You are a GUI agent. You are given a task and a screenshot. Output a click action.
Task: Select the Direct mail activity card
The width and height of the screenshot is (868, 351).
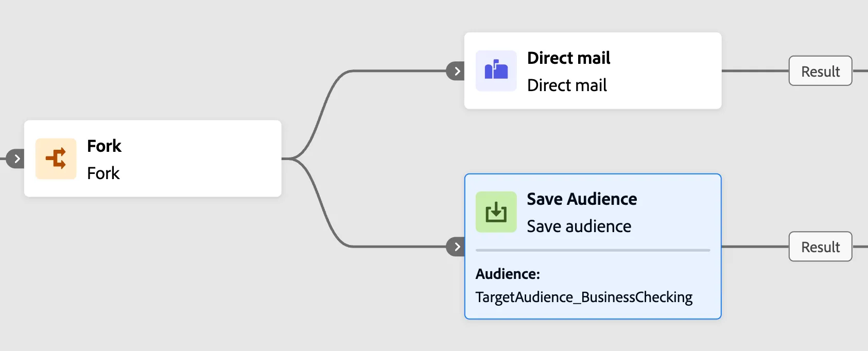[593, 71]
